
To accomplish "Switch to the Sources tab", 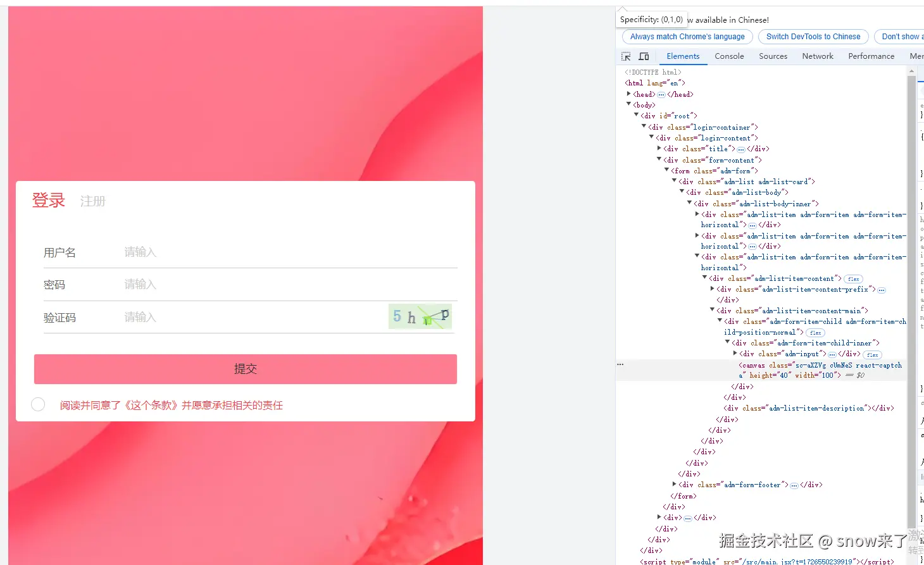I will tap(773, 56).
